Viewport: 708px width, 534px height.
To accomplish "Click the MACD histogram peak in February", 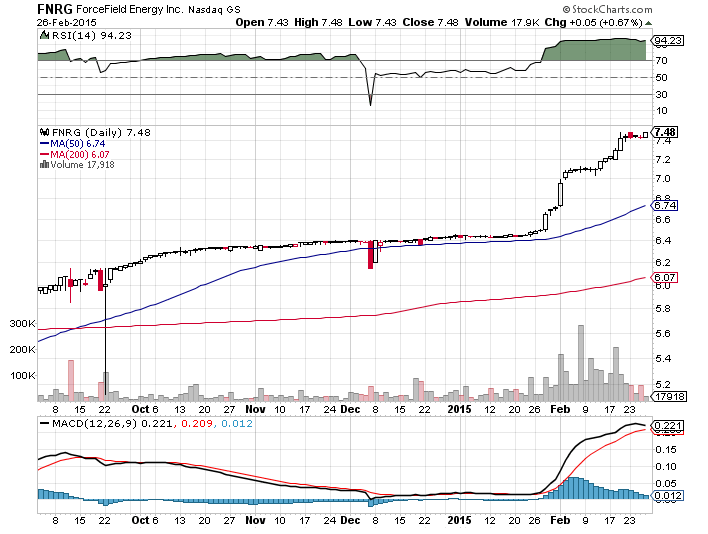I will (573, 488).
